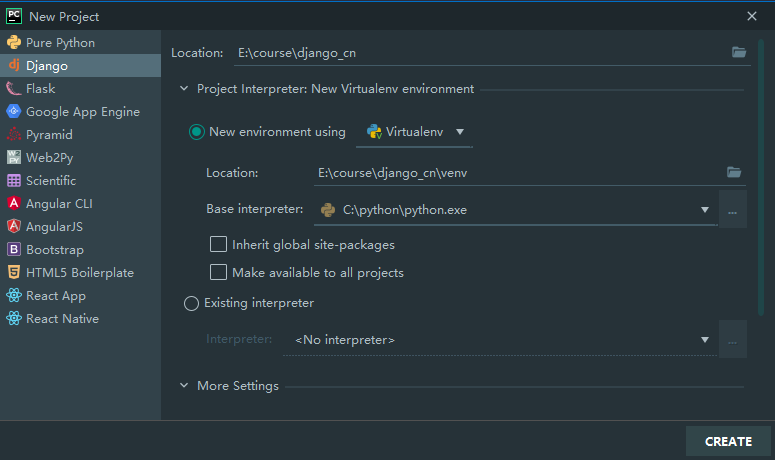Open the No interpreter dropdown arrow
The height and width of the screenshot is (460, 775).
click(x=705, y=340)
